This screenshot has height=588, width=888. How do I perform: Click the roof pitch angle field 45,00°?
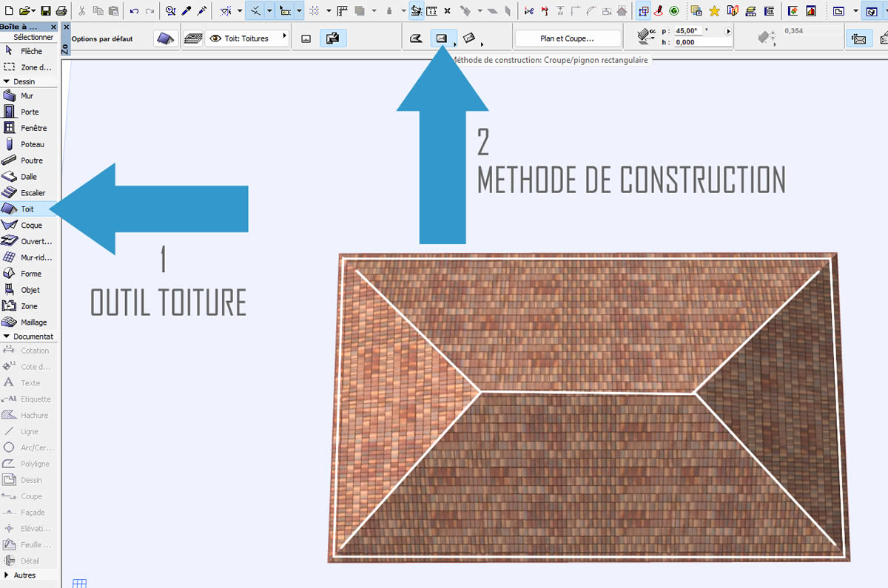pyautogui.click(x=696, y=32)
